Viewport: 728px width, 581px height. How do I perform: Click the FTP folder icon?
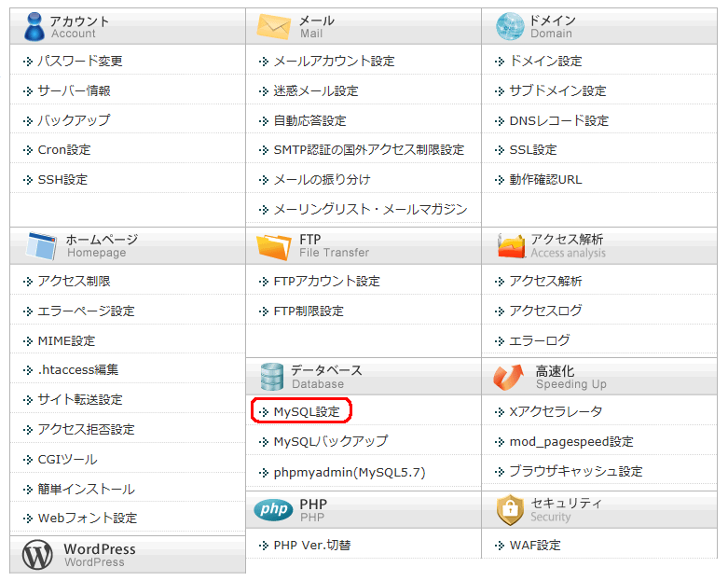(x=274, y=246)
